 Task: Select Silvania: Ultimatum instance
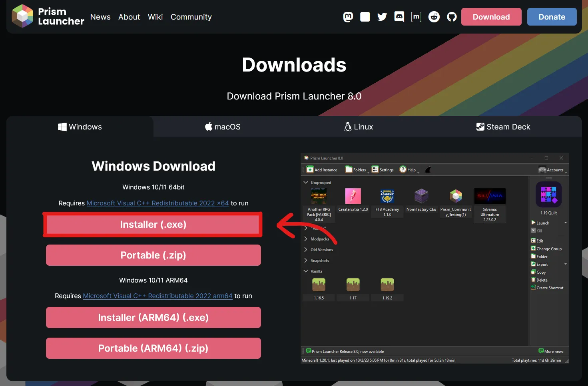[x=490, y=205]
